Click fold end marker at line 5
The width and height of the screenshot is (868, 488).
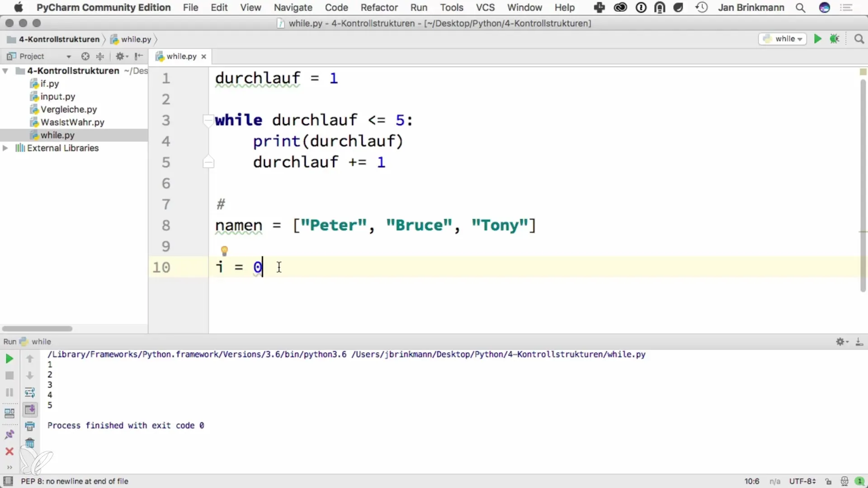click(x=208, y=162)
